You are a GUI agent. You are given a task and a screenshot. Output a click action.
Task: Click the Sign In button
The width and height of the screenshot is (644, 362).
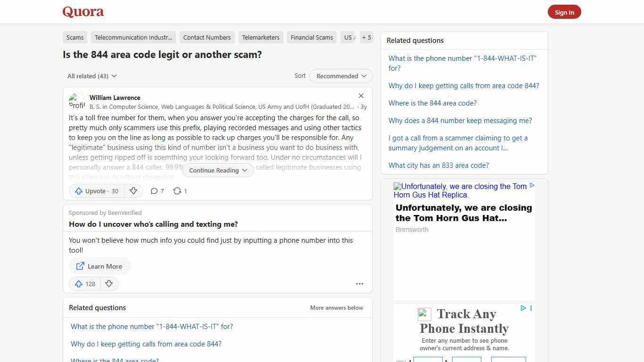click(564, 12)
